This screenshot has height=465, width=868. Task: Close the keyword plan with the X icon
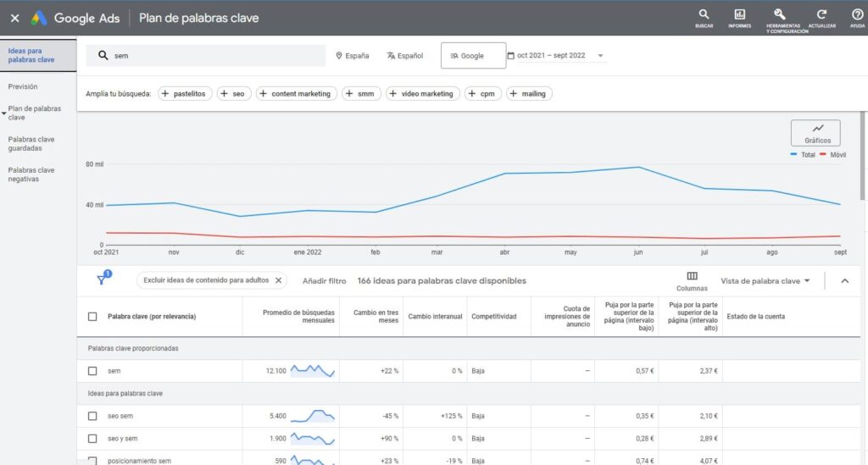tap(15, 19)
